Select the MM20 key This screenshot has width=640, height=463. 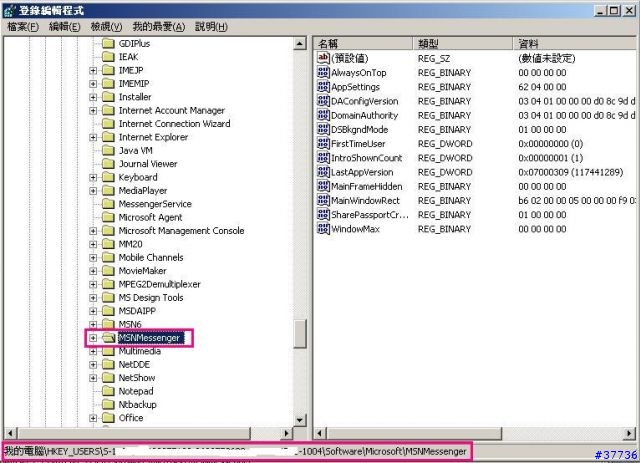(x=131, y=244)
